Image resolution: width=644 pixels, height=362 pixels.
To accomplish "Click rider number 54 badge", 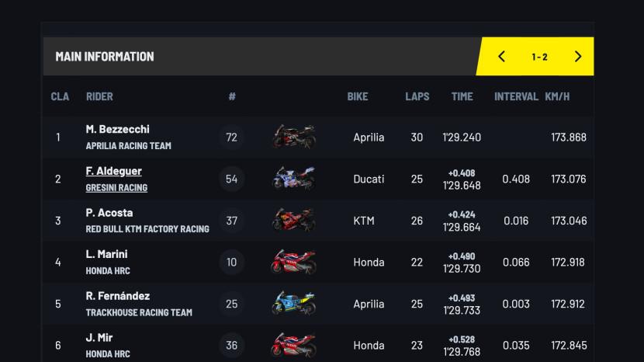I will click(x=231, y=179).
